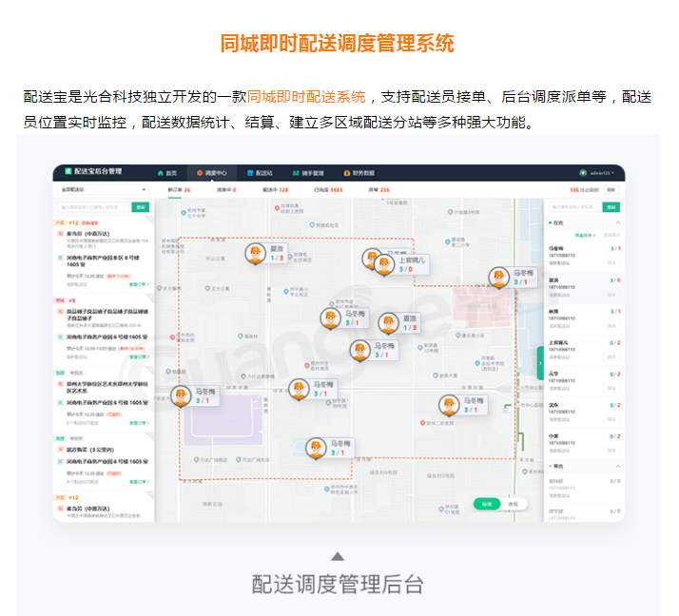Viewport: 679px width, 616px height.
Task: Click view-order link on order #12 card
Action: (139, 284)
